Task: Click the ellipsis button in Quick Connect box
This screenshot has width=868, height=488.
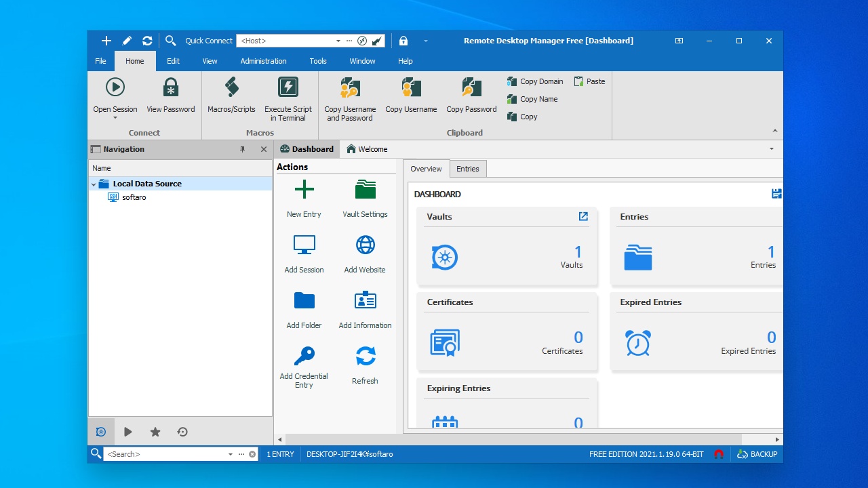Action: coord(350,41)
